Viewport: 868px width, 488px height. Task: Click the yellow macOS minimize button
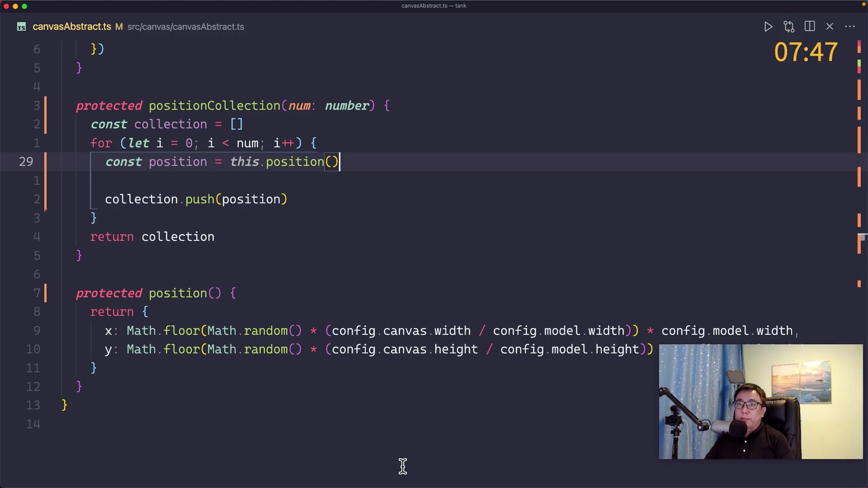pyautogui.click(x=15, y=6)
